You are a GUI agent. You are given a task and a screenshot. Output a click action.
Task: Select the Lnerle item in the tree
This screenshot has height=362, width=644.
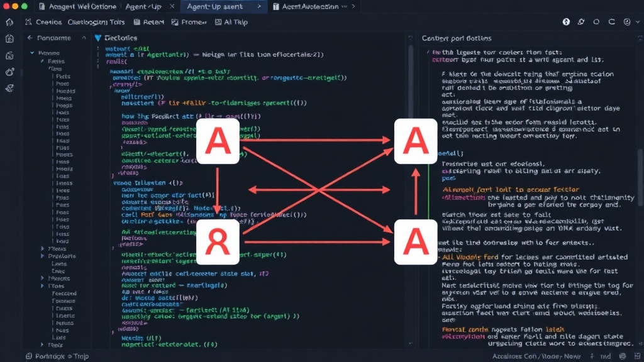pyautogui.click(x=65, y=315)
